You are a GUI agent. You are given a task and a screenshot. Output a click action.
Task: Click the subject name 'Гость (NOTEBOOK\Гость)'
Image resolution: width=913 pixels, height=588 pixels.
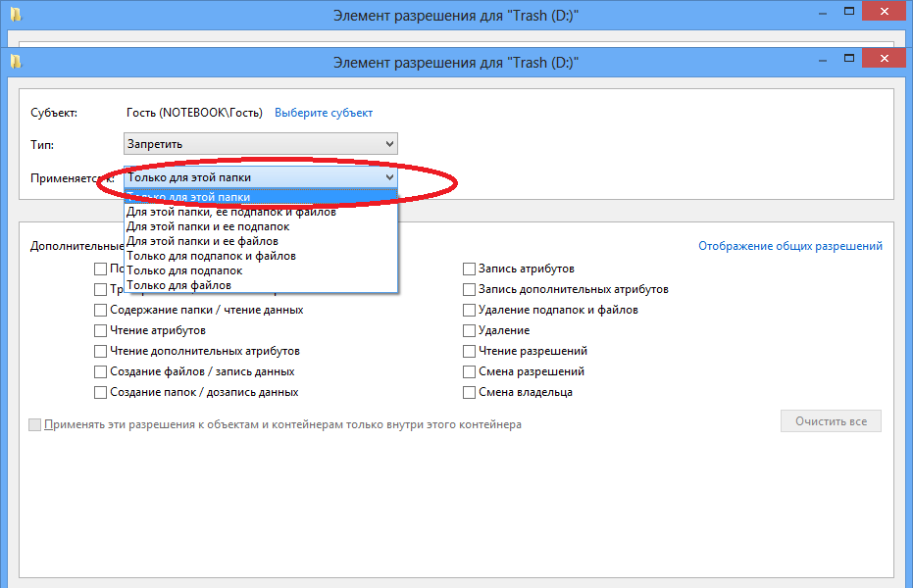coord(194,113)
